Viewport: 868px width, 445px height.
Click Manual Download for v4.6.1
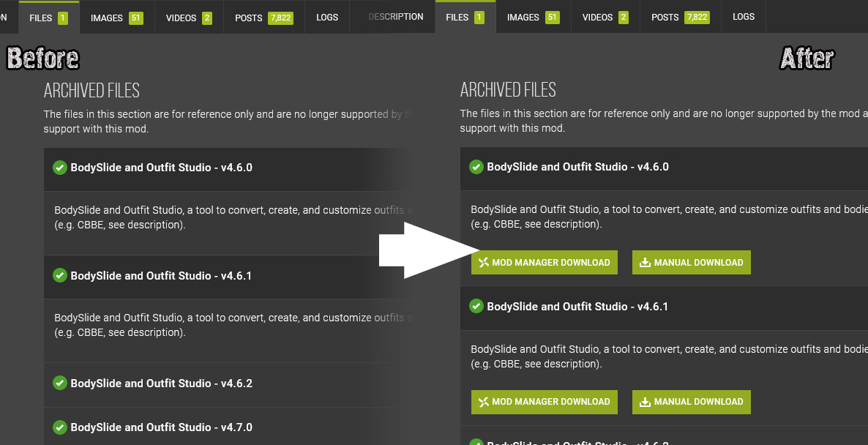(692, 402)
